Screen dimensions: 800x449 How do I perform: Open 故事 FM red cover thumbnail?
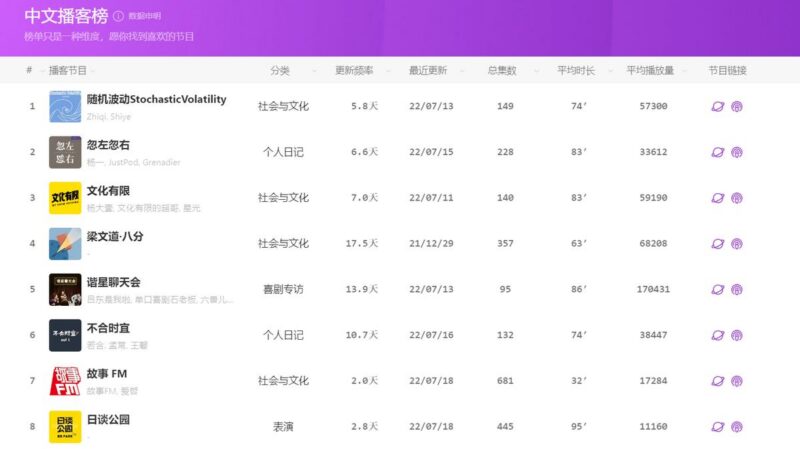[x=65, y=381]
